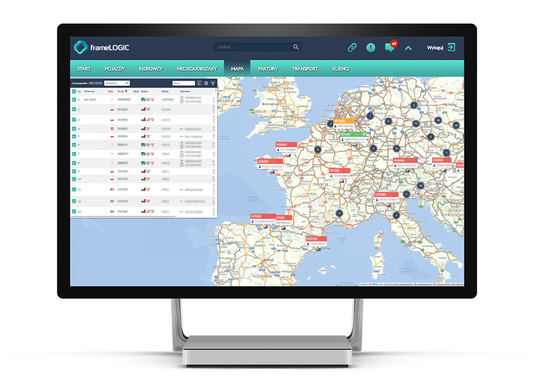Open the Wszystkie dropdown in vehicle list
The height and width of the screenshot is (392, 535).
[x=117, y=83]
